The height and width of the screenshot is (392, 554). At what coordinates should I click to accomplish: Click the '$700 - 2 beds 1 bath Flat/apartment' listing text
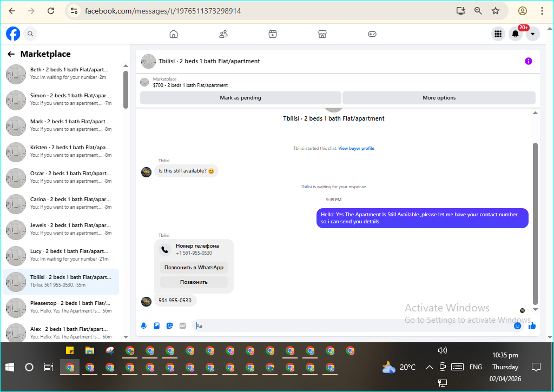point(190,85)
